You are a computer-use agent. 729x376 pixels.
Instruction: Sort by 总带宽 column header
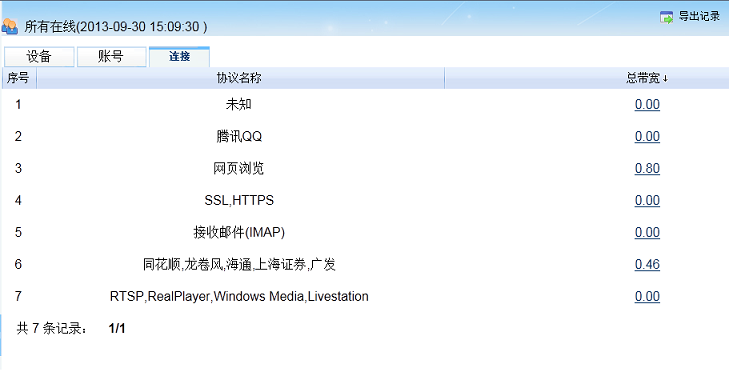click(x=646, y=78)
